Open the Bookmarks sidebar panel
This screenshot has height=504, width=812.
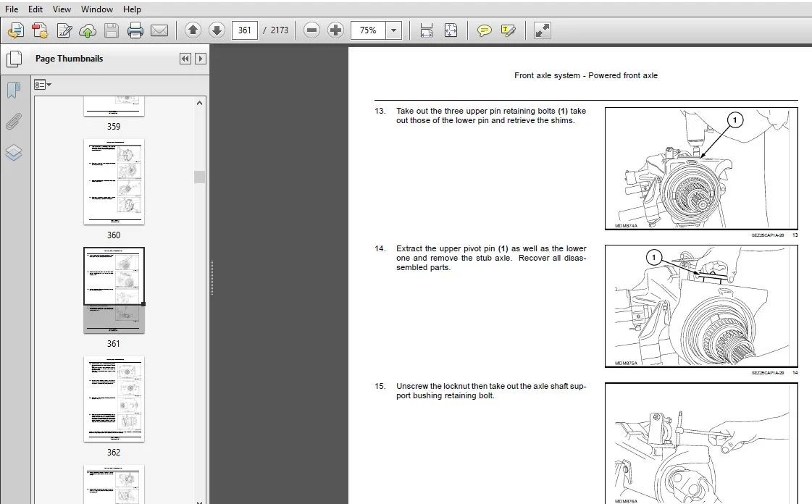[14, 91]
